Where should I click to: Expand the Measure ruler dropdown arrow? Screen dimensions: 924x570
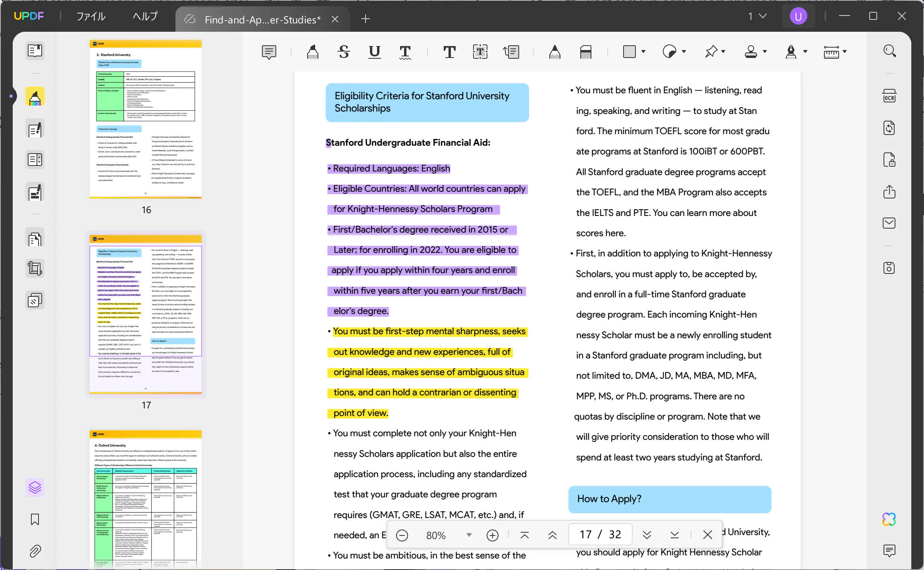tap(845, 52)
